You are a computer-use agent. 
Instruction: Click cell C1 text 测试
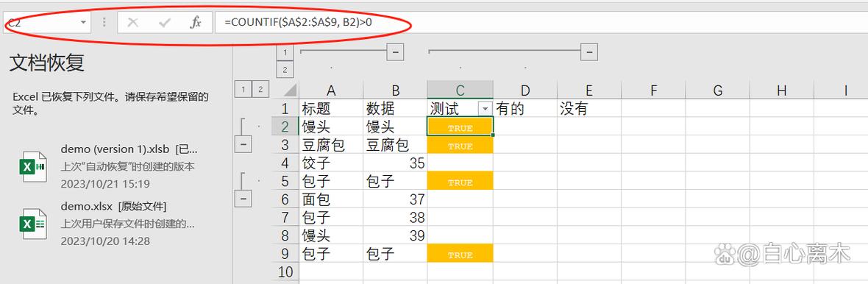(x=444, y=108)
